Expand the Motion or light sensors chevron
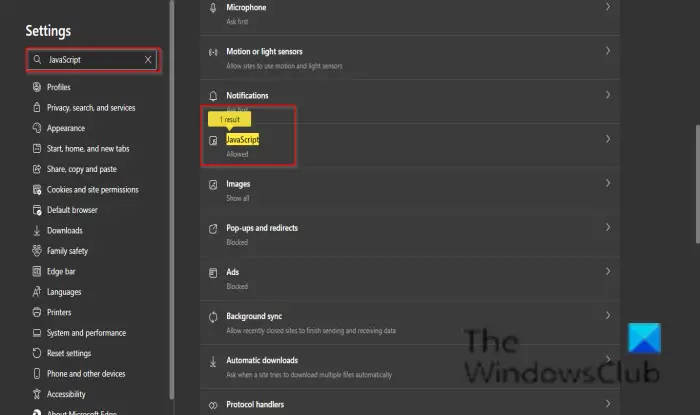This screenshot has height=415, width=700. (x=608, y=51)
